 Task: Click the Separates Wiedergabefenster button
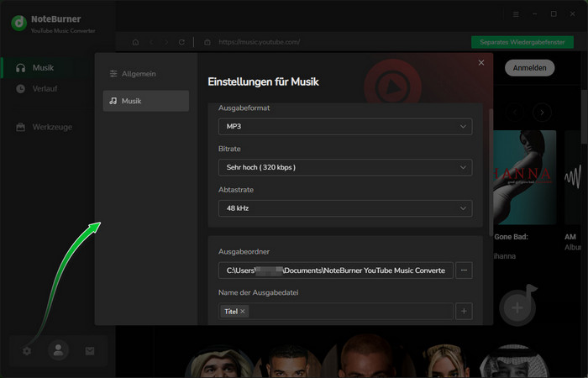[x=522, y=41]
